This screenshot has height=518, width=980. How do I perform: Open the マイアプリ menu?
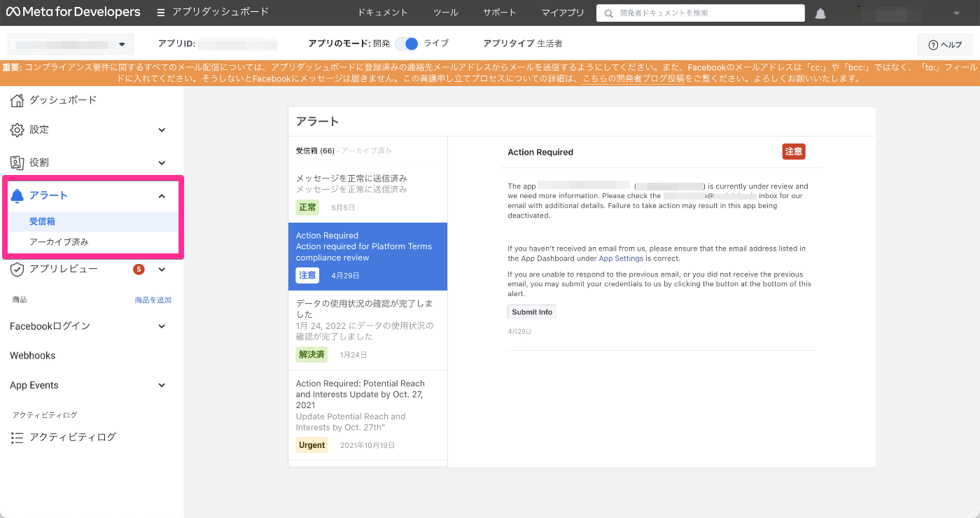click(563, 13)
